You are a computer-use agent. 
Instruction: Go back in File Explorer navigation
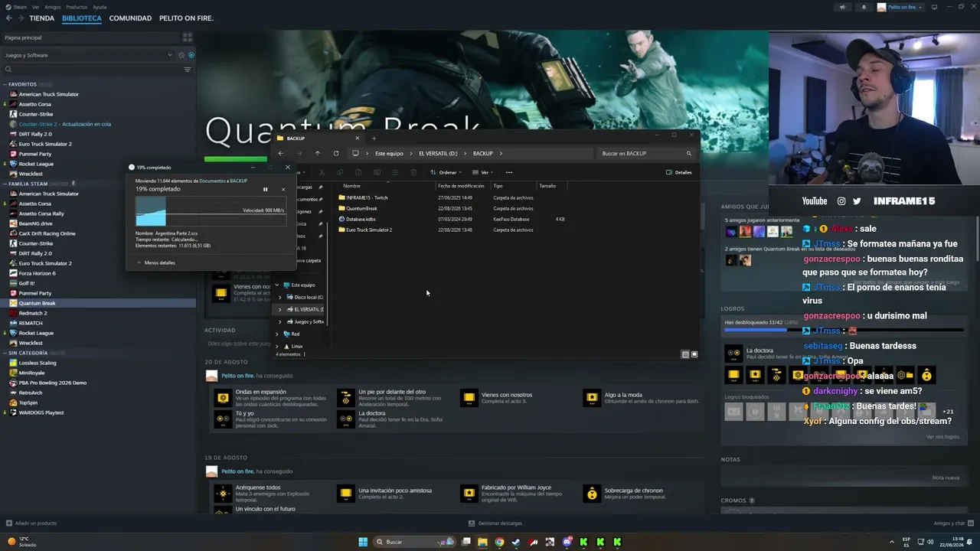(x=280, y=153)
